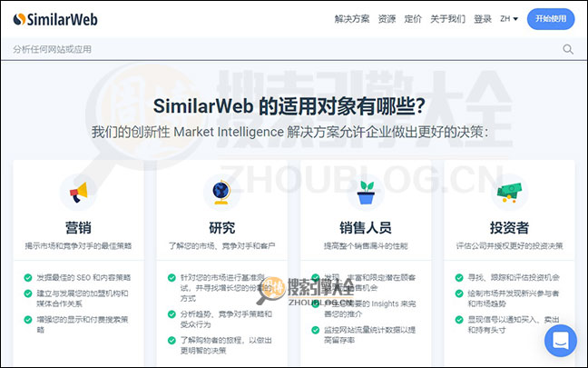Open the 关于我们 menu
The height and width of the screenshot is (368, 588).
447,19
